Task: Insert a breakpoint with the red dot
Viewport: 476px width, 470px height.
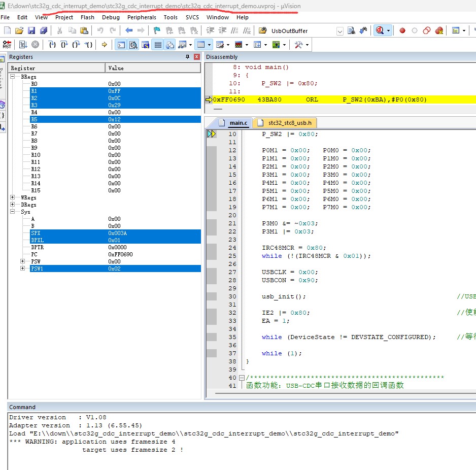Action: pos(402,30)
